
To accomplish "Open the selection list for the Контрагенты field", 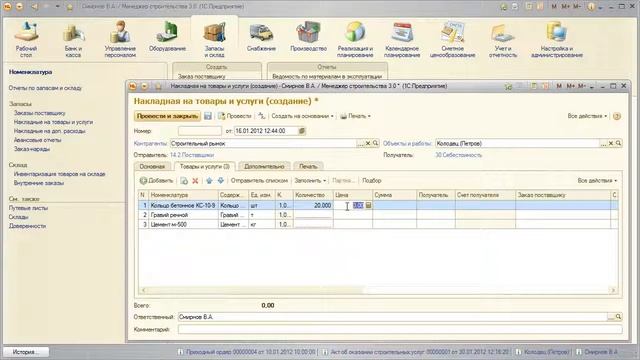I will click(360, 143).
